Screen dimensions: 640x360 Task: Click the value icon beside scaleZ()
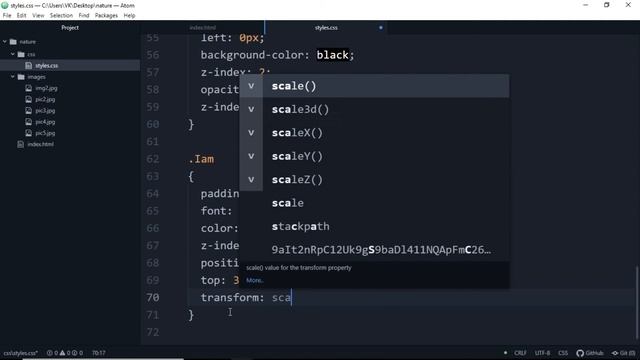tap(251, 180)
